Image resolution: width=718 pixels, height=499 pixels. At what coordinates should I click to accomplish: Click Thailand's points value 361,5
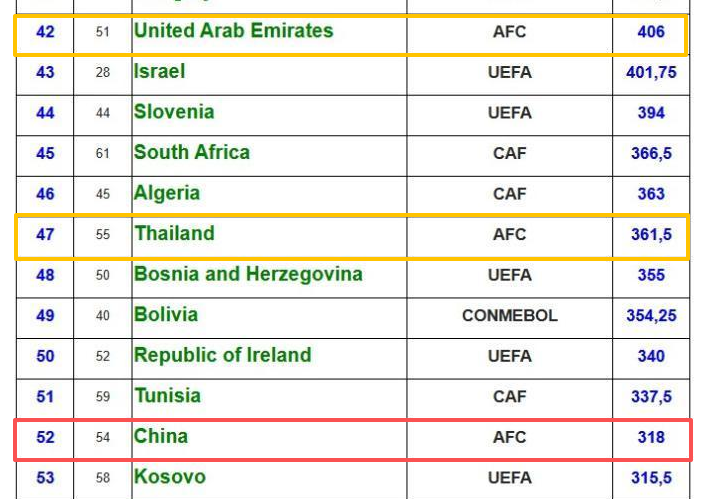click(x=651, y=235)
